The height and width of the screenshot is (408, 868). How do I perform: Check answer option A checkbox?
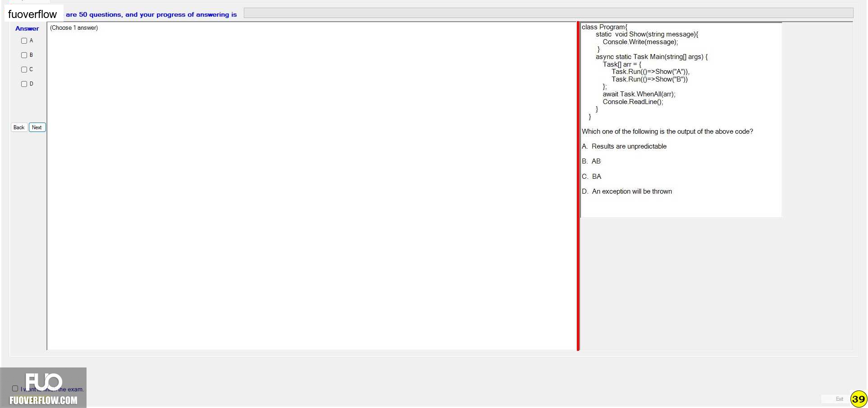24,41
